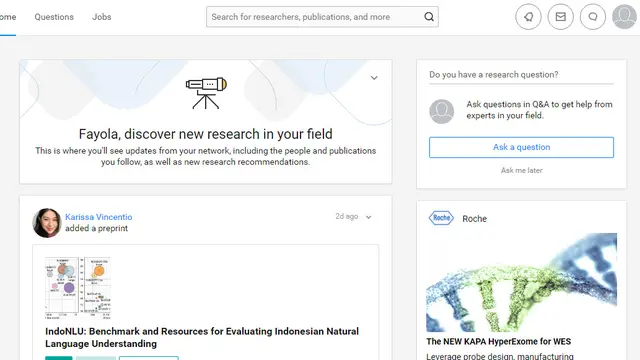This screenshot has width=640, height=360.
Task: Open Karissa Vincentio's profile link
Action: pos(98,217)
